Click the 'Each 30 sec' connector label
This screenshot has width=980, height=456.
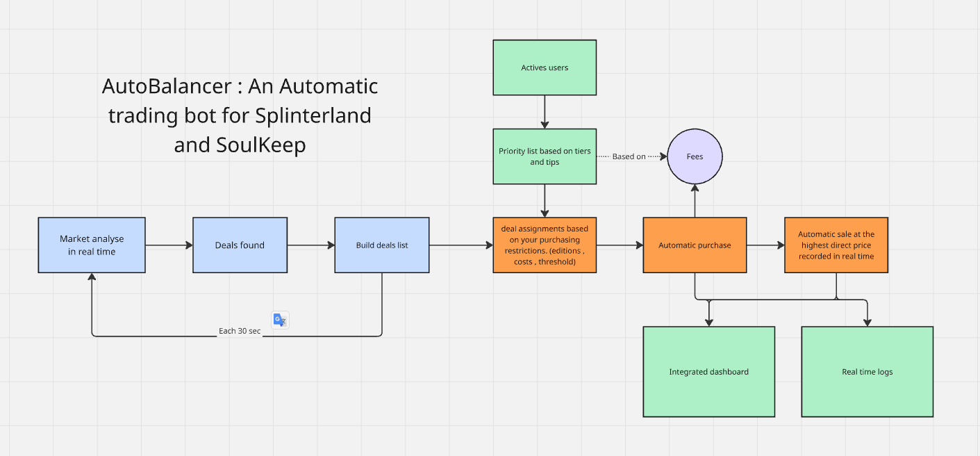tap(240, 331)
